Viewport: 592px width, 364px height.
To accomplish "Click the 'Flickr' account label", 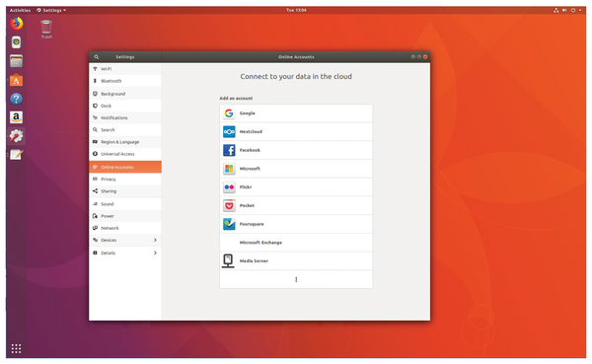I will (x=246, y=187).
